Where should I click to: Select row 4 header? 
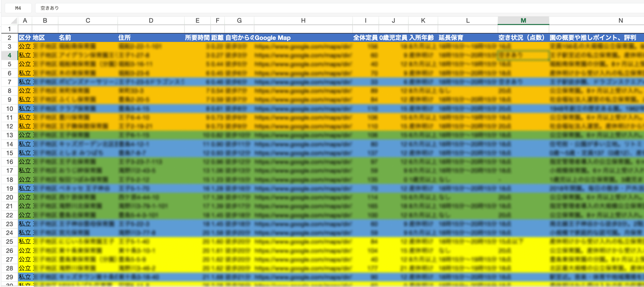tap(9, 55)
